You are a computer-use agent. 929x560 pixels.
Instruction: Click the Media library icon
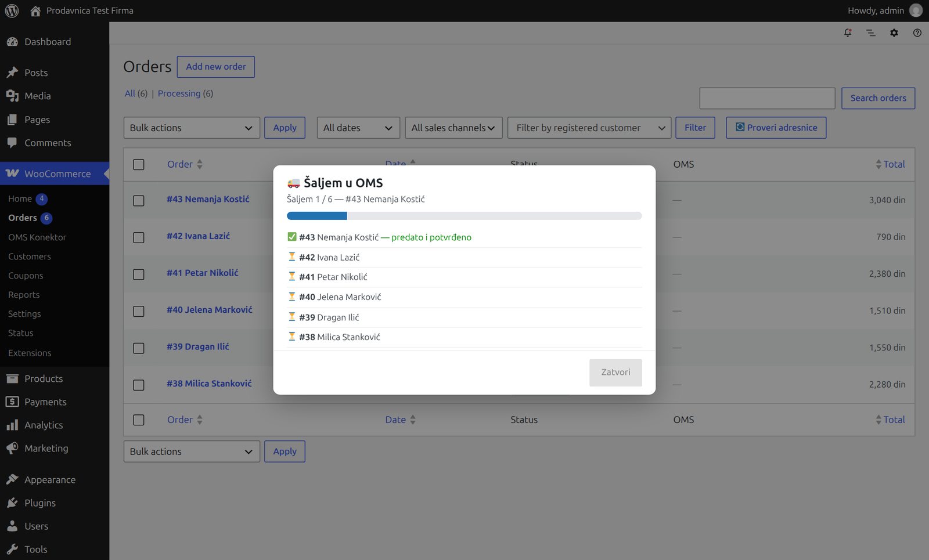coord(12,96)
